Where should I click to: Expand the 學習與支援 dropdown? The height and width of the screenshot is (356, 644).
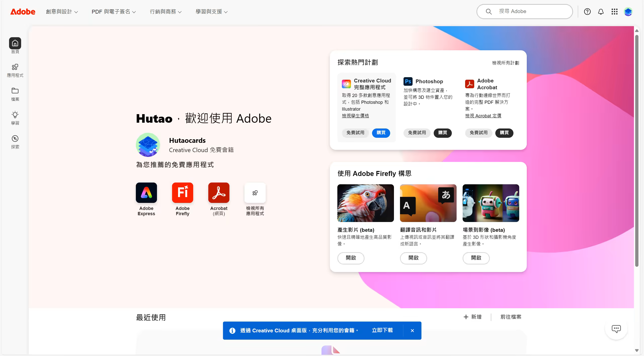pos(212,12)
